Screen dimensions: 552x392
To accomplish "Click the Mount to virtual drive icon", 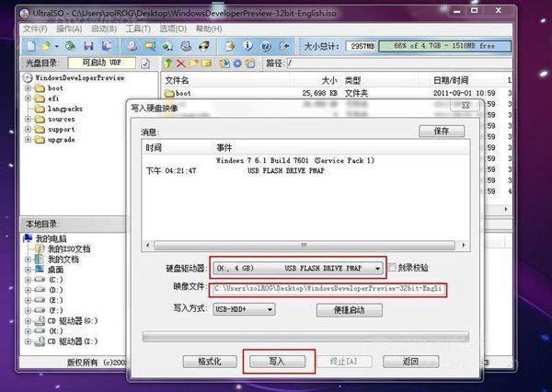I will click(186, 46).
